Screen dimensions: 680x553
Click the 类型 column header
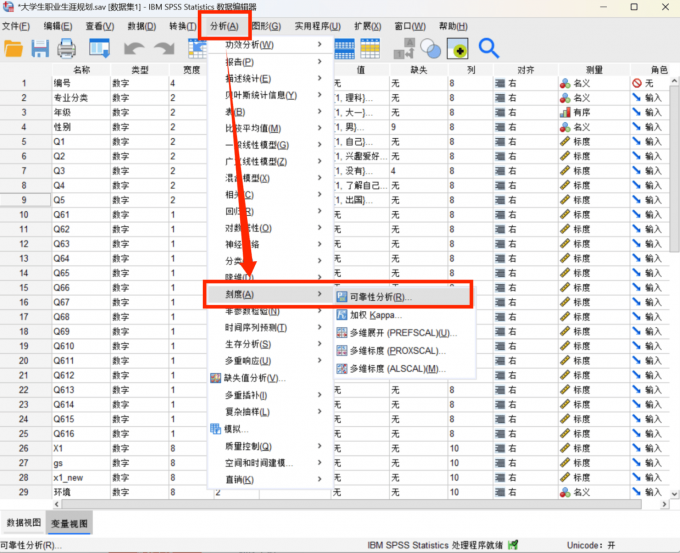click(x=140, y=70)
